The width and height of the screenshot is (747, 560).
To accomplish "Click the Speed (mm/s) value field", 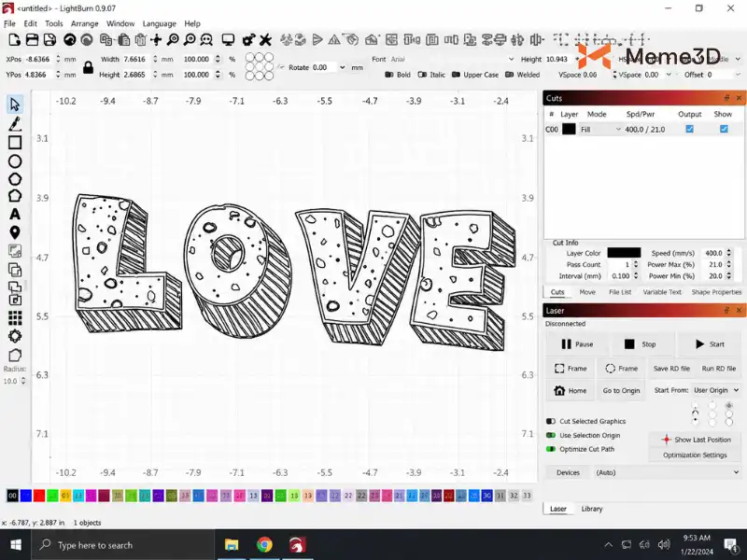I will [x=713, y=253].
